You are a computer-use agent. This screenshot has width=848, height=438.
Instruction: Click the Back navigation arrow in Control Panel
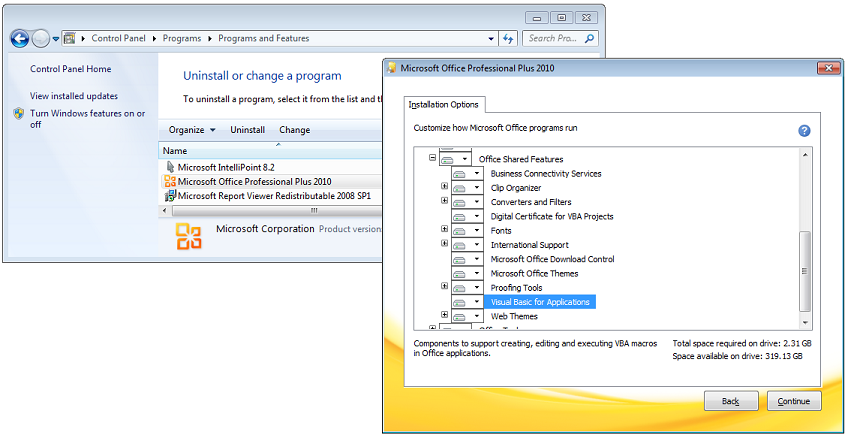pos(19,38)
